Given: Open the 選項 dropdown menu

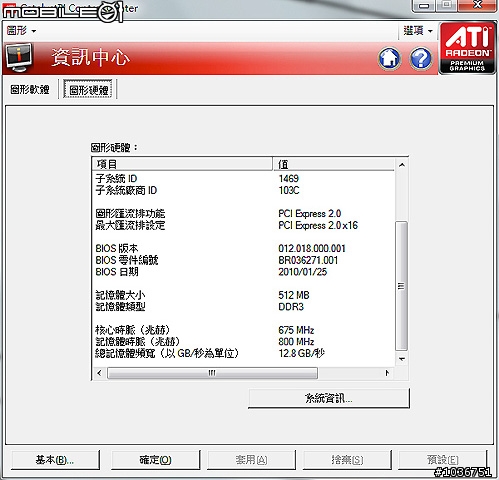Looking at the screenshot, I should [418, 31].
